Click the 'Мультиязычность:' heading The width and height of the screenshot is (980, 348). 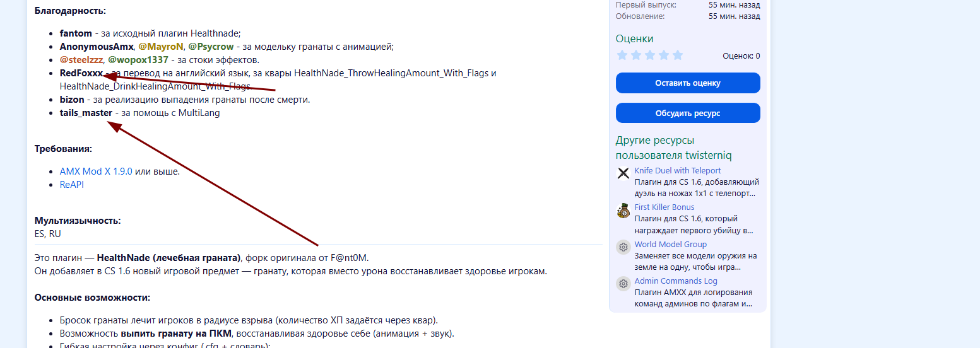click(78, 220)
